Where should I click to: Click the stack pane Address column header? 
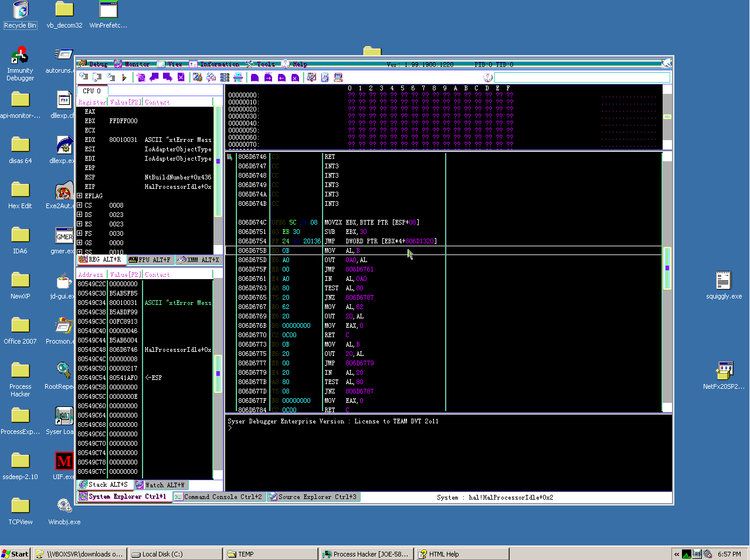92,274
